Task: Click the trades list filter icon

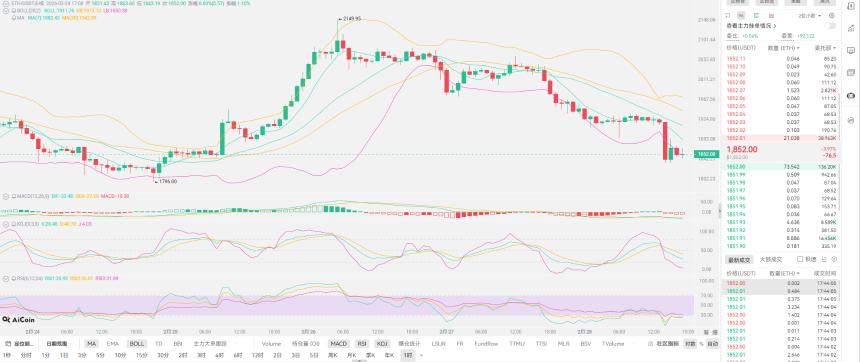Action: click(824, 259)
